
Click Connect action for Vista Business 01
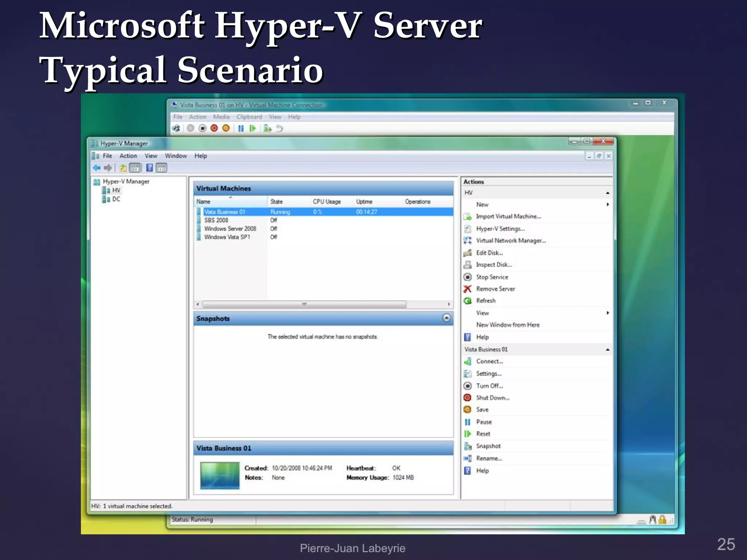click(x=489, y=361)
